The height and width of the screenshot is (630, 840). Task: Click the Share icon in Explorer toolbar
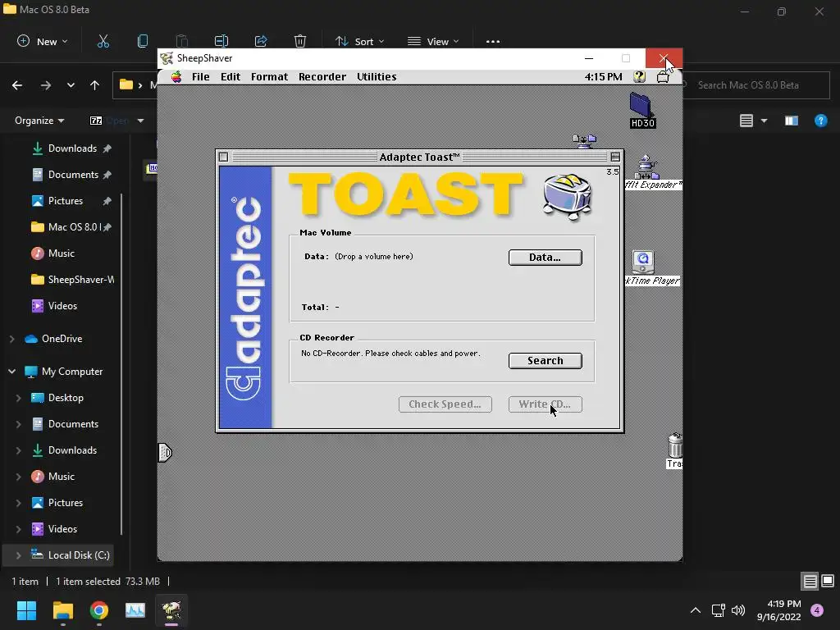coord(261,41)
